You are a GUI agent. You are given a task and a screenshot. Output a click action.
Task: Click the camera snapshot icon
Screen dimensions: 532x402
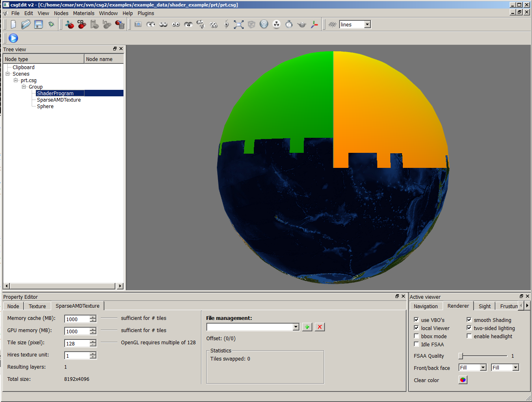(x=138, y=24)
